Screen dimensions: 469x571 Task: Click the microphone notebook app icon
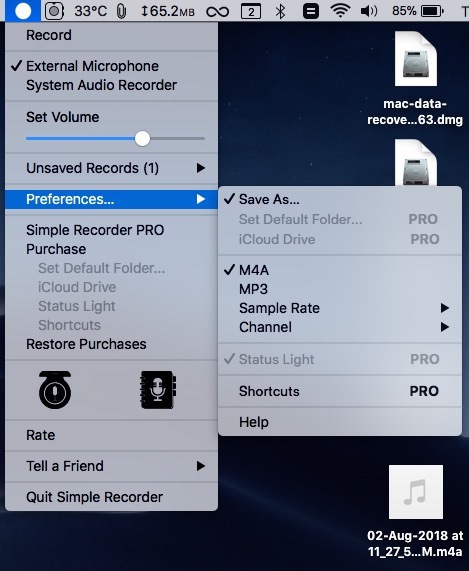pyautogui.click(x=158, y=390)
